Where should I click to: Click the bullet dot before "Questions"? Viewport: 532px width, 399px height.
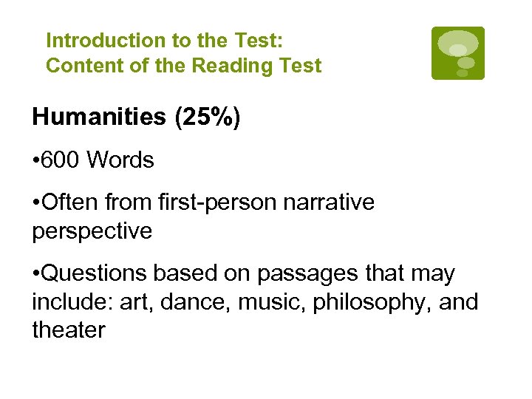36,274
